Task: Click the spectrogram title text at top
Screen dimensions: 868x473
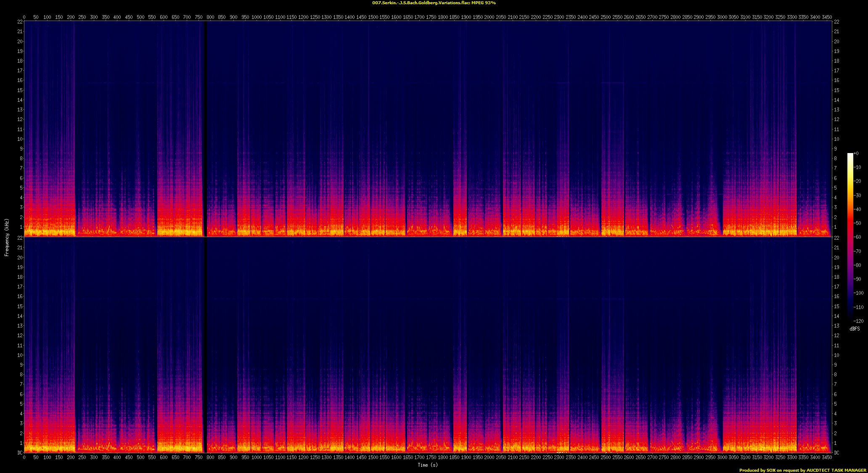Action: pyautogui.click(x=434, y=3)
